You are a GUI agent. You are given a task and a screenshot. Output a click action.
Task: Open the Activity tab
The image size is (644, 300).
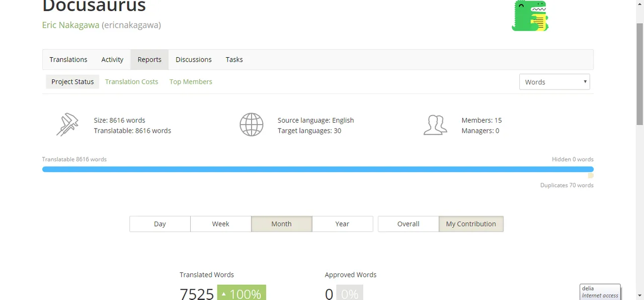(x=112, y=59)
